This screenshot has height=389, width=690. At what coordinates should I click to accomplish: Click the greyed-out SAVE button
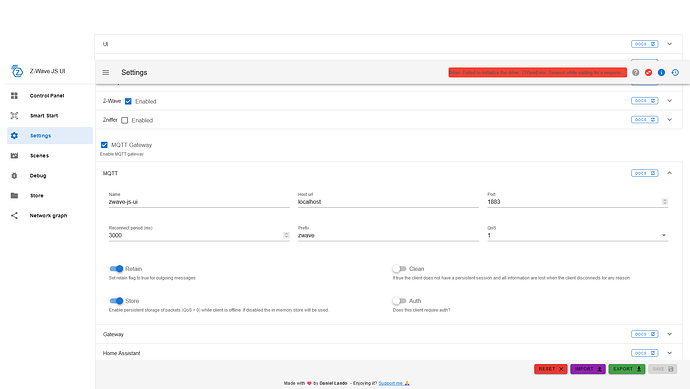tap(662, 369)
